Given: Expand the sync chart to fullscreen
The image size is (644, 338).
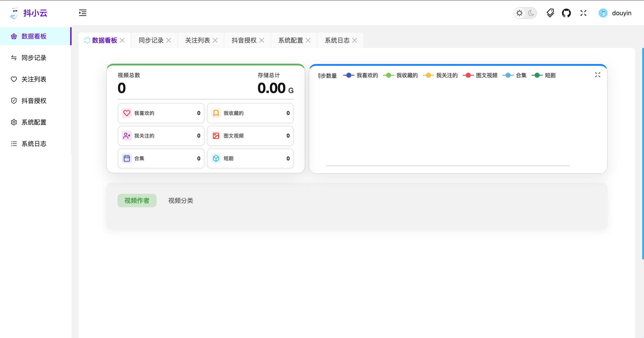Looking at the screenshot, I should 597,75.
